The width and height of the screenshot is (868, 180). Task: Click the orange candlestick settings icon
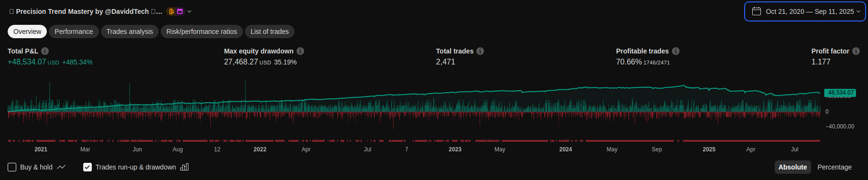click(x=172, y=11)
